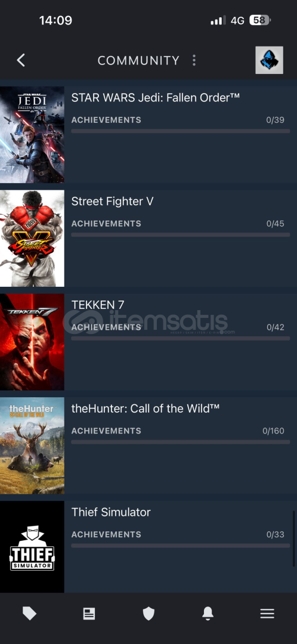Click STAR WARS Jedi ACHIEVEMENTS label

tap(106, 120)
